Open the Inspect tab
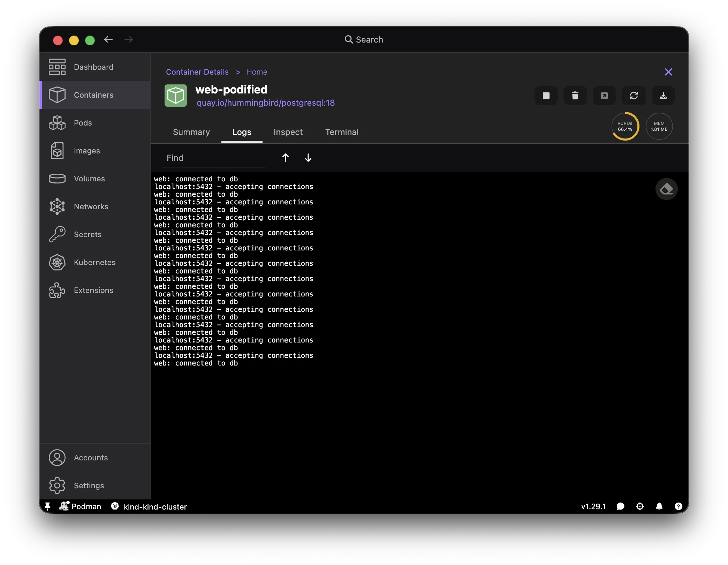Screen dimensions: 728x565 pos(288,132)
